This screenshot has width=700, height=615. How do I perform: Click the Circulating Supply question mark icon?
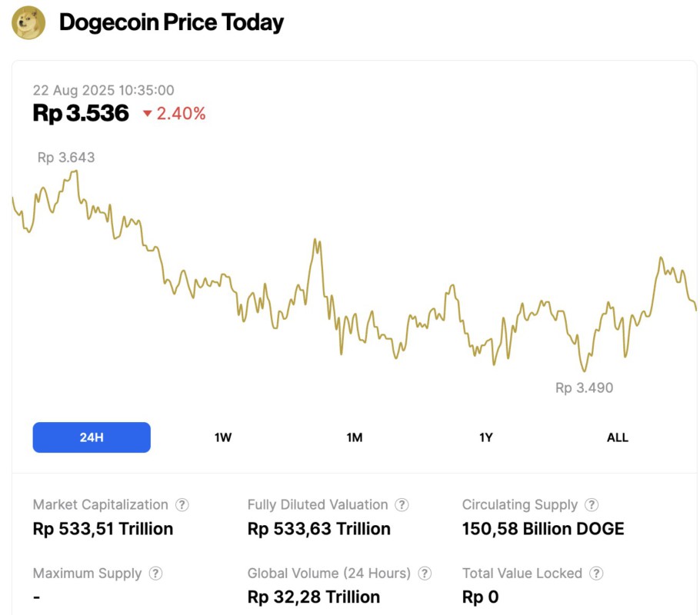[591, 505]
